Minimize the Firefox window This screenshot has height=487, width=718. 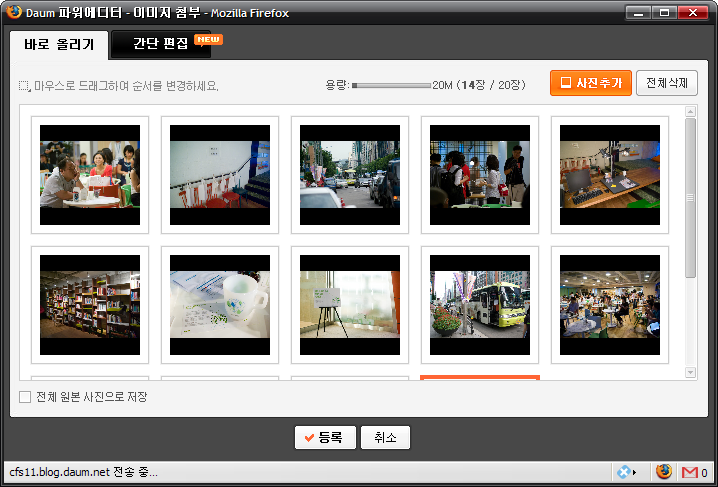pos(638,12)
